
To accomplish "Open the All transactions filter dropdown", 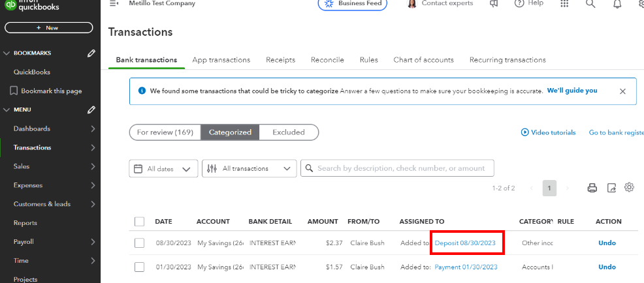I will [x=249, y=169].
